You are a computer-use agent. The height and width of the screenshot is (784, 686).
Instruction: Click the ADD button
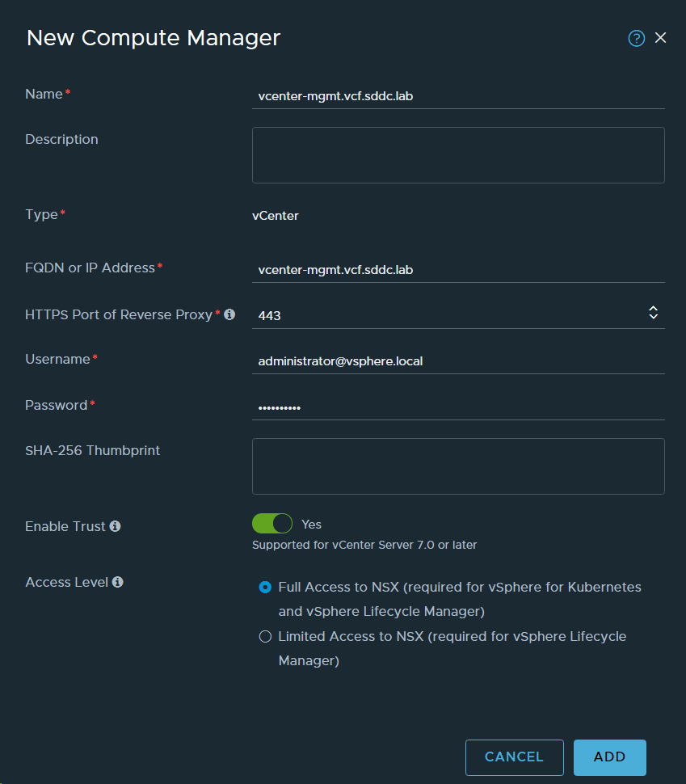pyautogui.click(x=609, y=757)
